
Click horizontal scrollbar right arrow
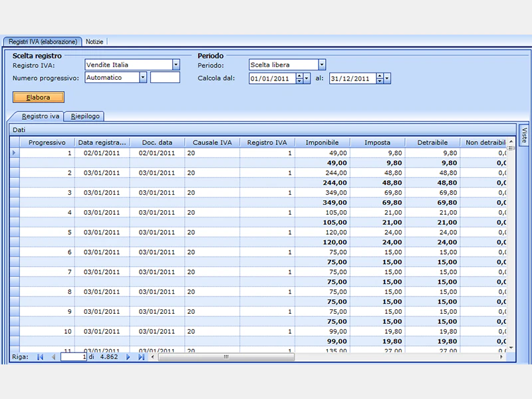pyautogui.click(x=501, y=357)
